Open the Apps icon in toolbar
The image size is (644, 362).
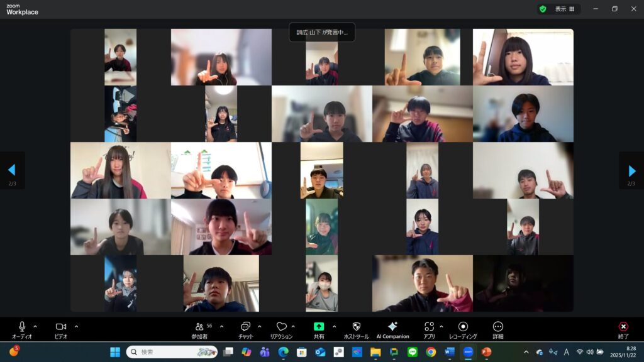point(429,327)
